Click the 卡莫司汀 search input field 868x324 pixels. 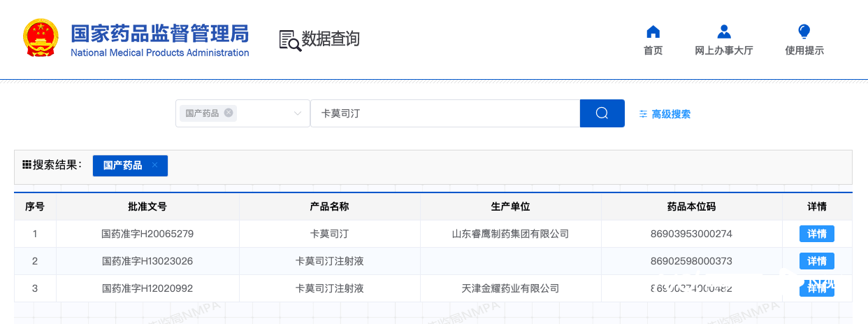[445, 113]
